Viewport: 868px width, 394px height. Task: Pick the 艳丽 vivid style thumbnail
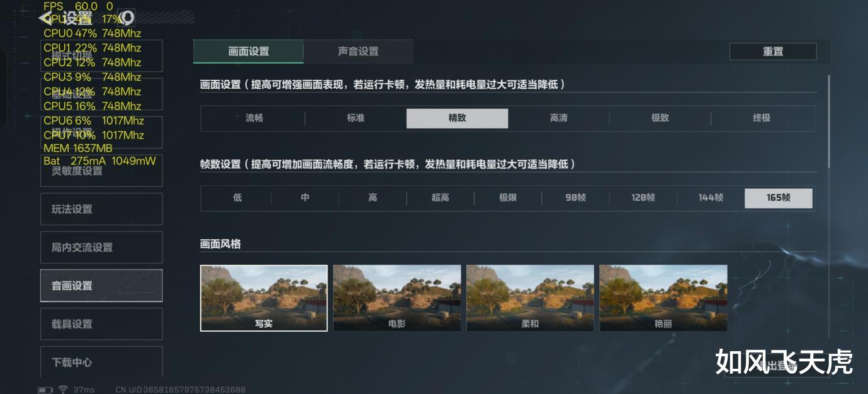click(663, 298)
